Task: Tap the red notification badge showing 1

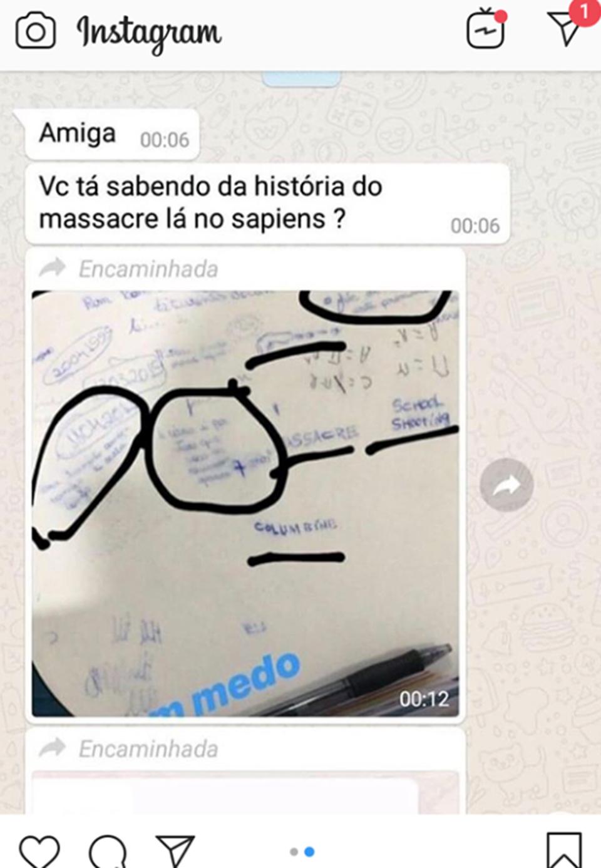Action: [x=585, y=11]
